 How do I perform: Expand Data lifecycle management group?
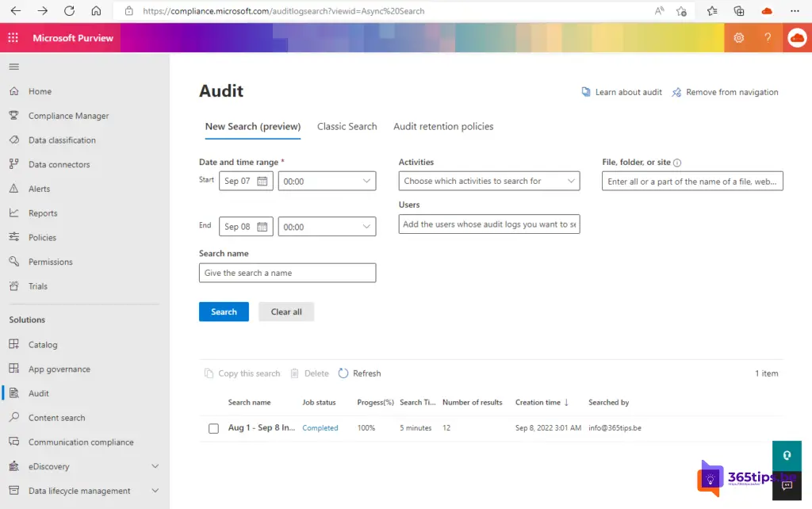tap(155, 490)
